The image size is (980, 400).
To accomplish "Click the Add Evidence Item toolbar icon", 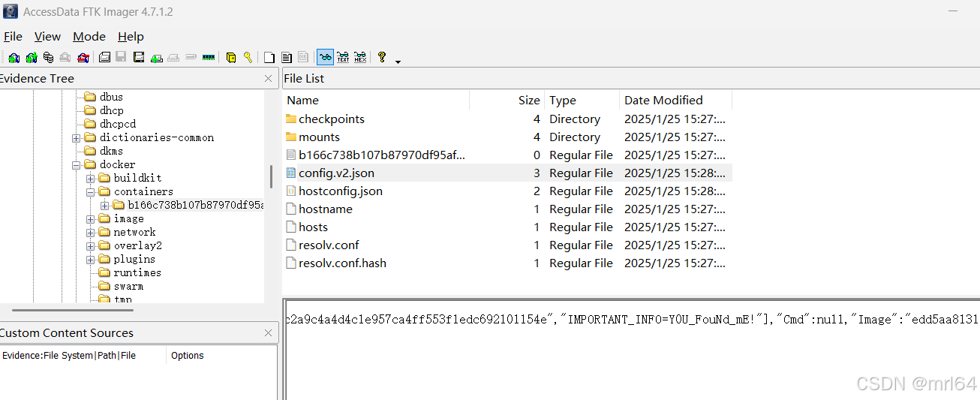I will (14, 57).
